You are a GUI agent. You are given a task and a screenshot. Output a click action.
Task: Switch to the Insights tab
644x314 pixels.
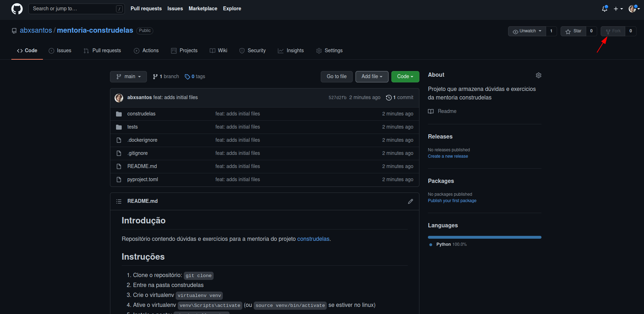pos(291,50)
